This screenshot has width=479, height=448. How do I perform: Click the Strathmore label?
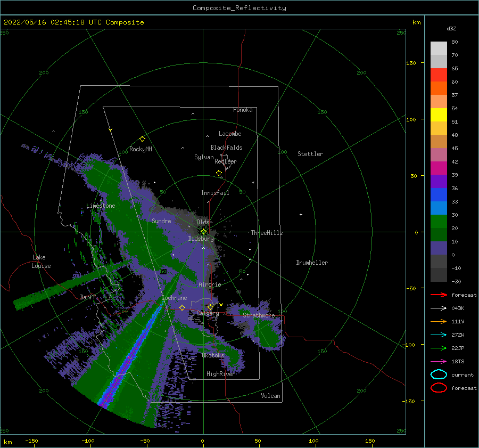click(x=259, y=315)
